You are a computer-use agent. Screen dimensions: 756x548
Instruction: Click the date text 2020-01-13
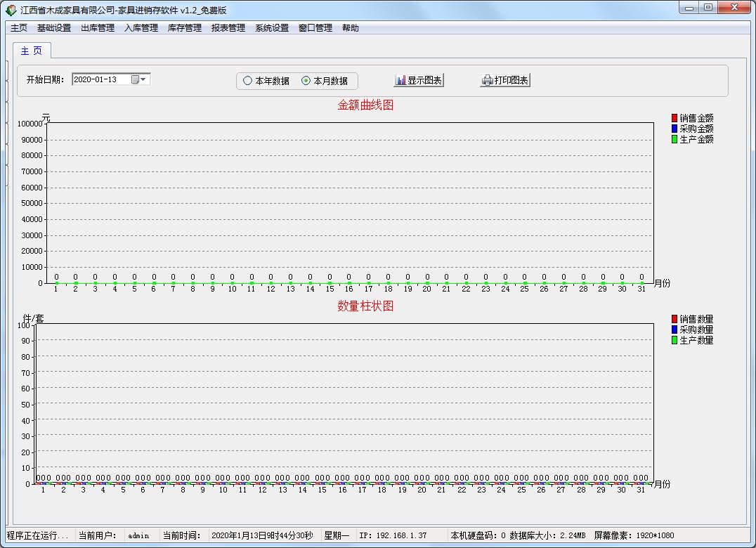click(x=96, y=79)
